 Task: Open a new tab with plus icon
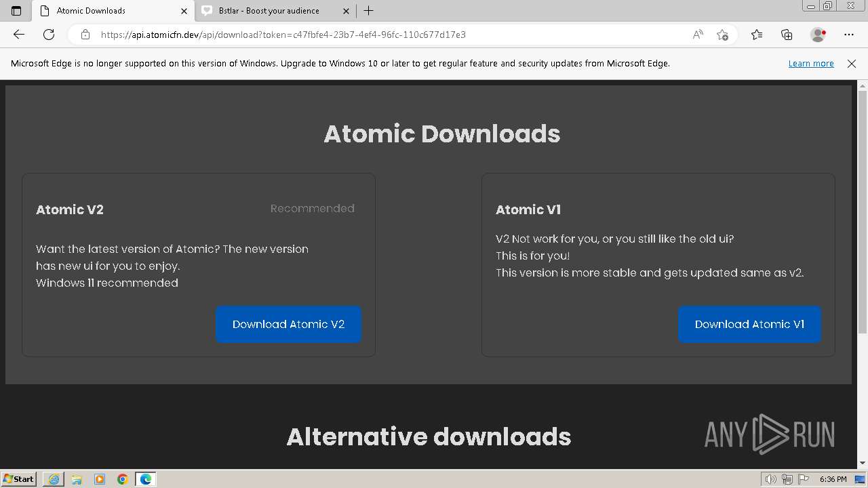pyautogui.click(x=368, y=11)
